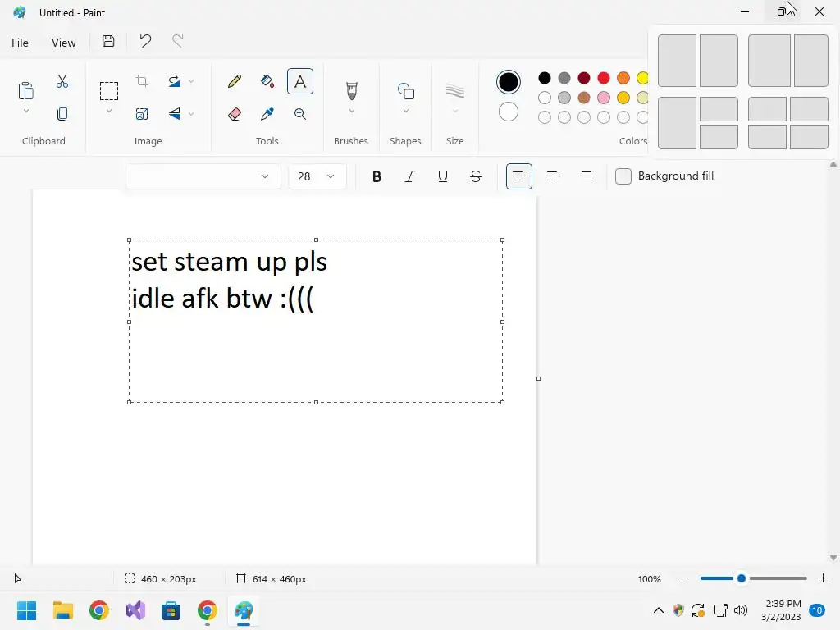The width and height of the screenshot is (840, 630).
Task: Open the File menu
Action: click(20, 43)
